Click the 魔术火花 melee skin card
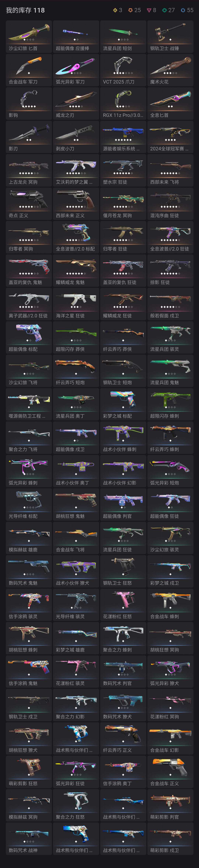Viewport: 199px width, 868px height. (170, 70)
